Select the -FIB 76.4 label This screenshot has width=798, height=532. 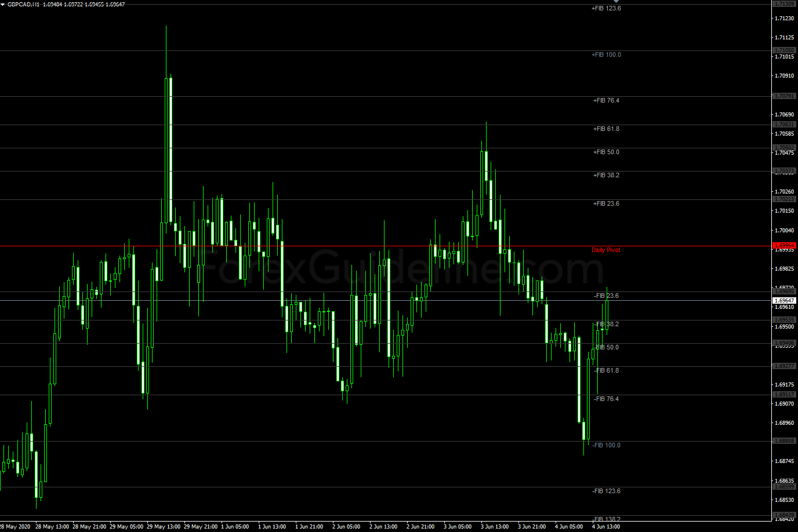coord(606,399)
